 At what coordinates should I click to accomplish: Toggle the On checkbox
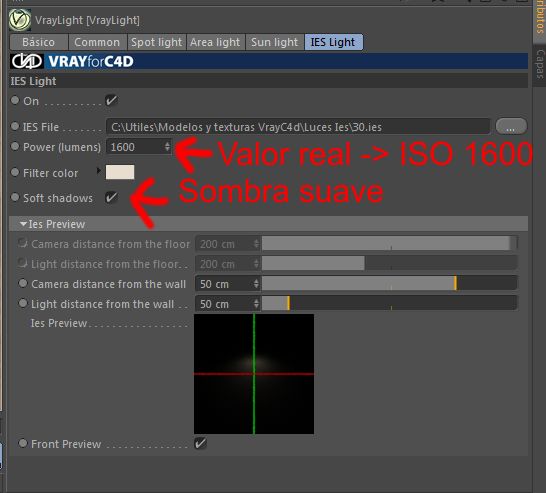(x=111, y=101)
